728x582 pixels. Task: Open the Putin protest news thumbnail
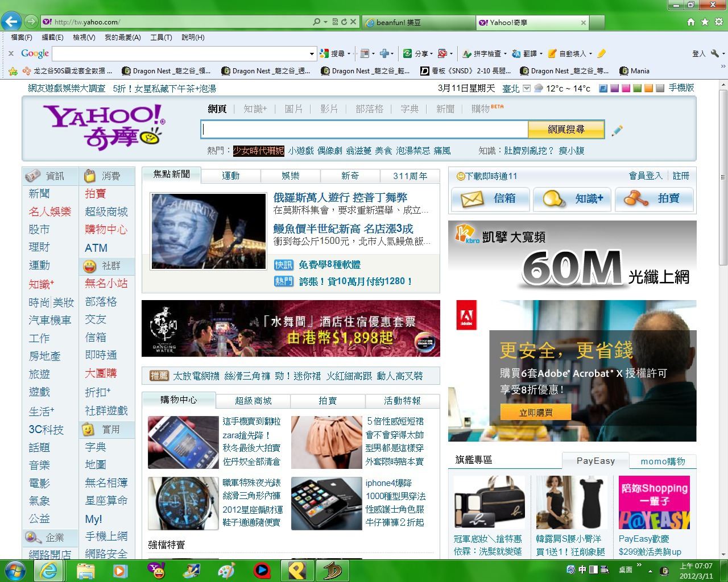209,231
